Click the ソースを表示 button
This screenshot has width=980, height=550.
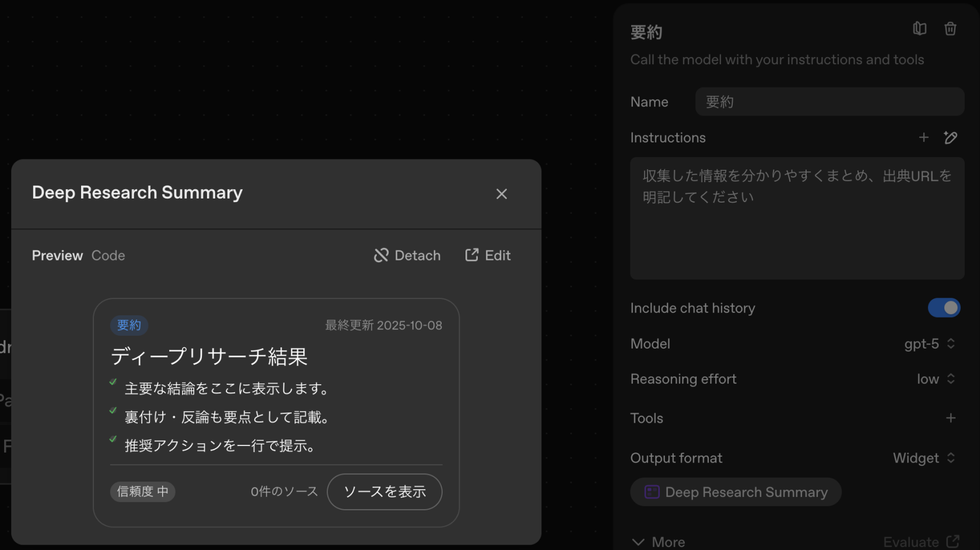point(384,492)
